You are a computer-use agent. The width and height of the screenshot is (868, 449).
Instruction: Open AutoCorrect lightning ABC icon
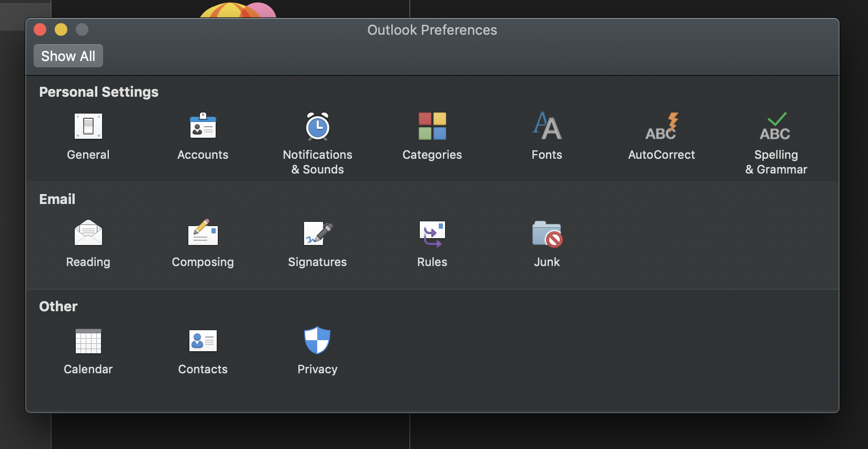662,126
